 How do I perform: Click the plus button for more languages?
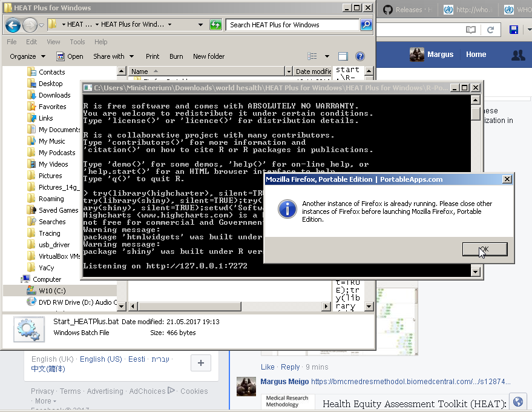pyautogui.click(x=201, y=363)
